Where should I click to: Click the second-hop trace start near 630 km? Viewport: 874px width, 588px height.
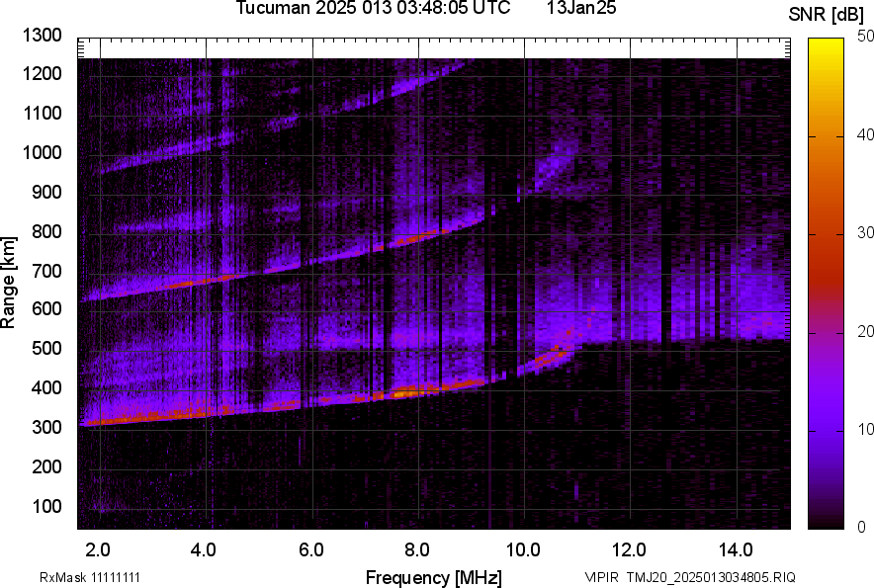(x=94, y=295)
